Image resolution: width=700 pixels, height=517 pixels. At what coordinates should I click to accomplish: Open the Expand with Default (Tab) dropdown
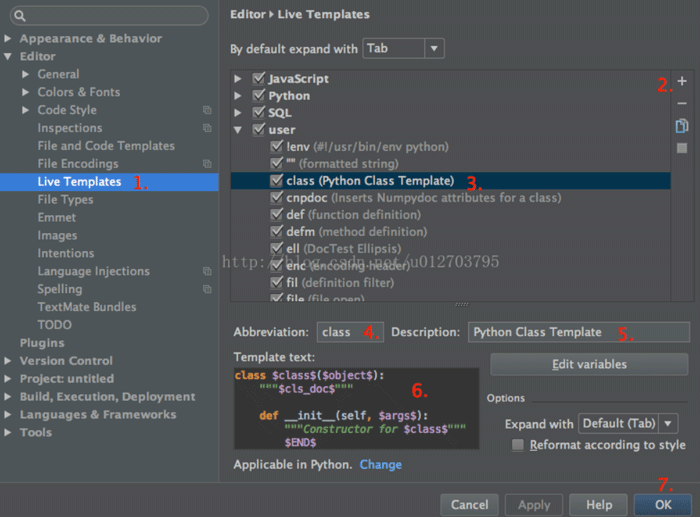click(668, 424)
